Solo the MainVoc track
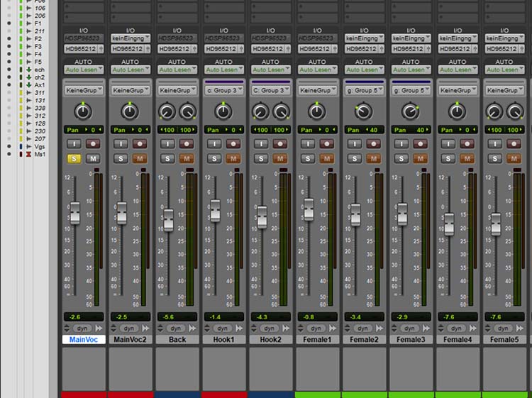The image size is (532, 398). point(74,158)
